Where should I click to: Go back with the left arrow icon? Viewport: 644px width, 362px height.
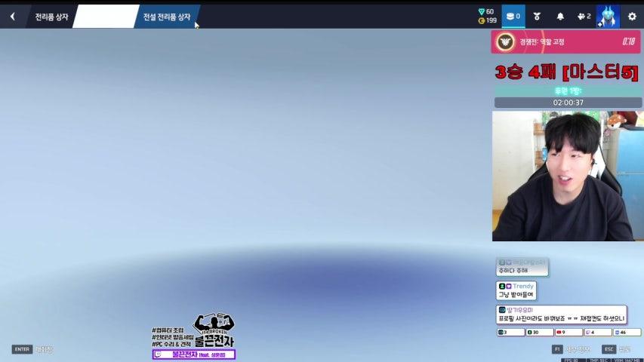pos(13,17)
